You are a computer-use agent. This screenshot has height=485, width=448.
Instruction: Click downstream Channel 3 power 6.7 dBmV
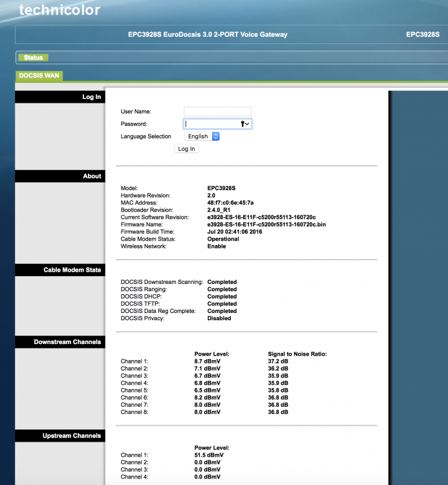208,376
